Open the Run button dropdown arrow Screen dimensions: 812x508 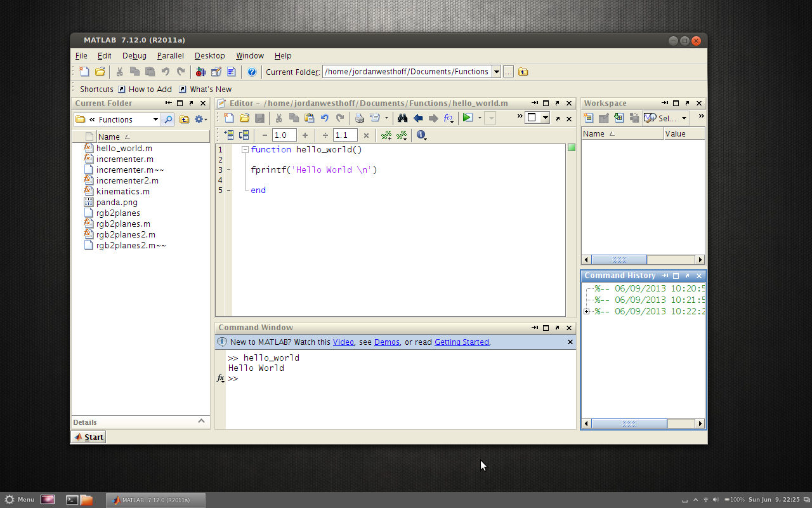coord(480,118)
